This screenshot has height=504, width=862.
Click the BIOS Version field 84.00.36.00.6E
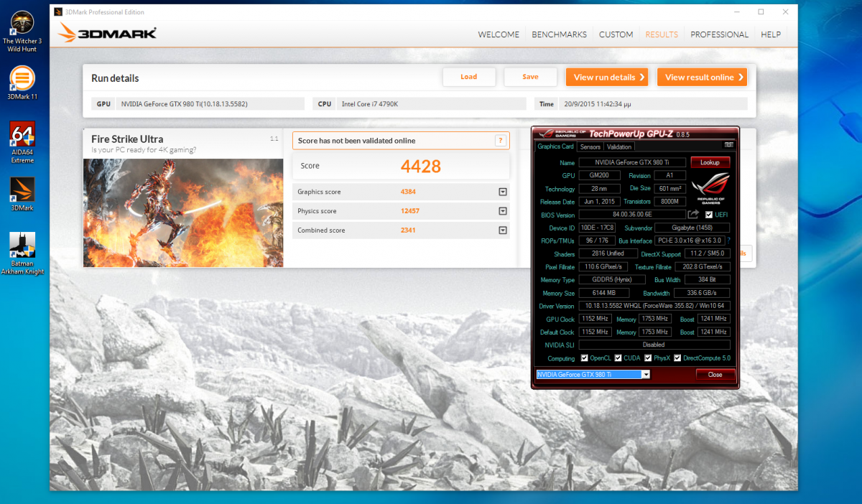click(x=632, y=215)
